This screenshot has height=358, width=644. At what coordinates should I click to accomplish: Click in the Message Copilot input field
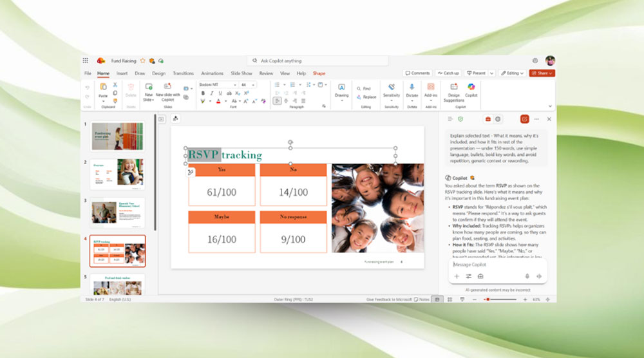[498, 265]
